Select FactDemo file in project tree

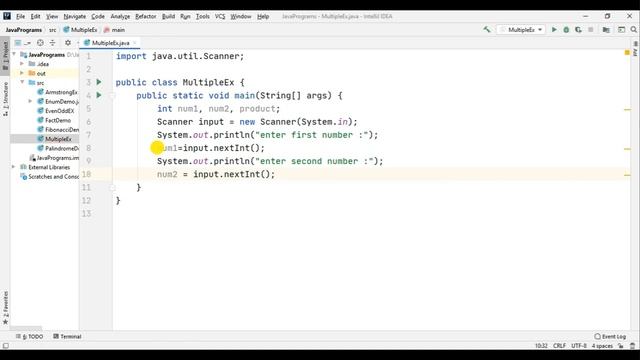point(54,120)
